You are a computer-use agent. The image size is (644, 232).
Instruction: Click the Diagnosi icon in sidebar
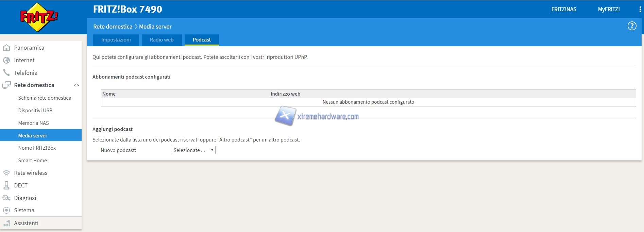[6, 198]
